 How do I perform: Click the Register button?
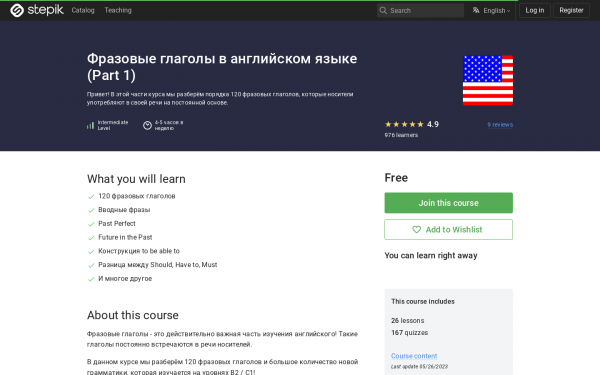click(571, 10)
